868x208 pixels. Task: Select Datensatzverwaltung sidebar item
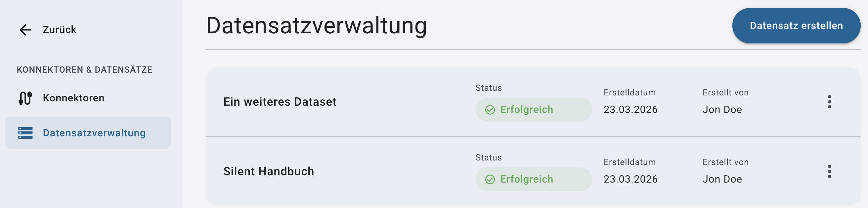point(94,133)
